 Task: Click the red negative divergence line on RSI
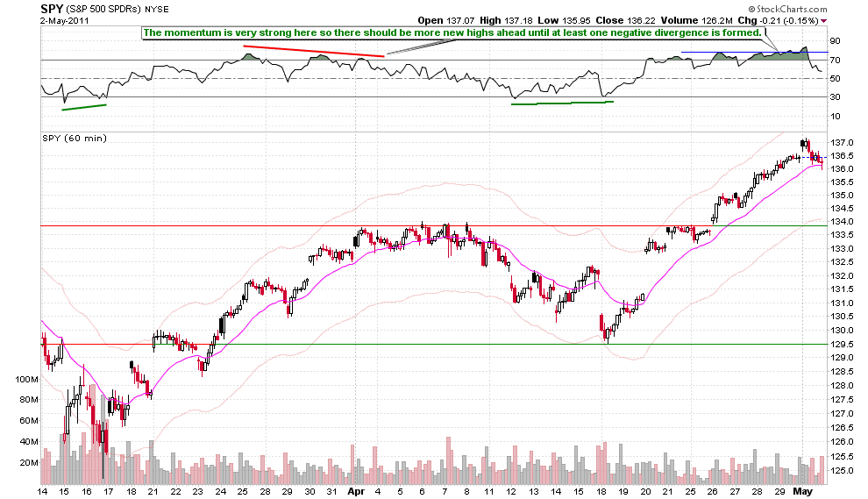click(313, 51)
